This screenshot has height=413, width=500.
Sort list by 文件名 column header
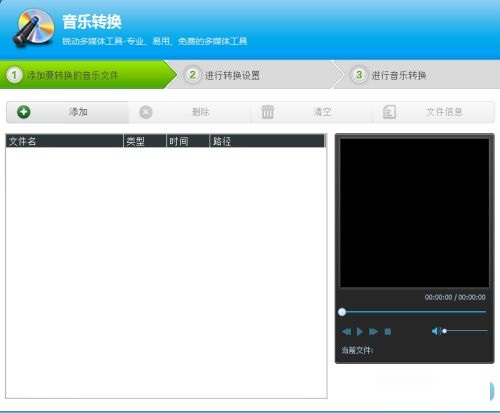(65, 141)
